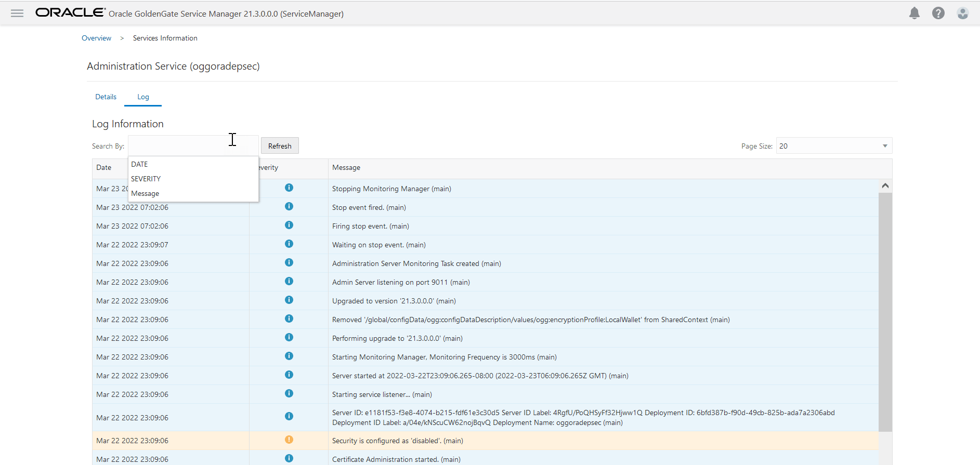Go to Overview via the breadcrumb link
This screenshot has width=980, height=465.
[x=96, y=38]
